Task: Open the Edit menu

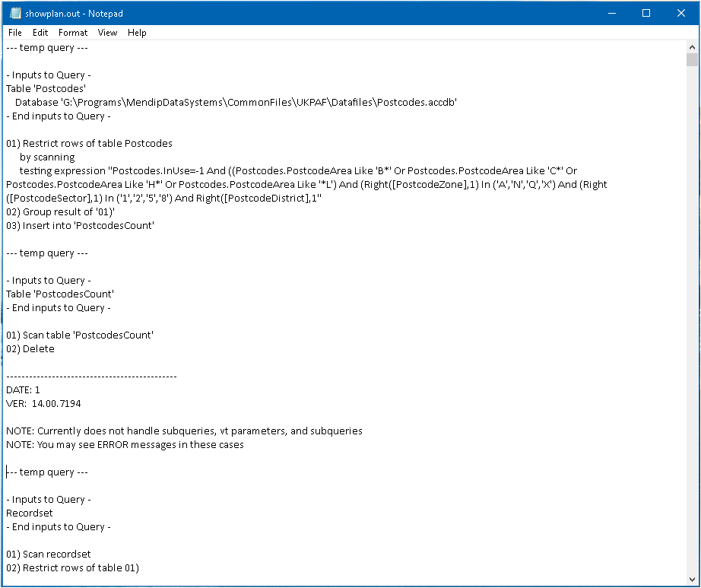Action: point(40,33)
